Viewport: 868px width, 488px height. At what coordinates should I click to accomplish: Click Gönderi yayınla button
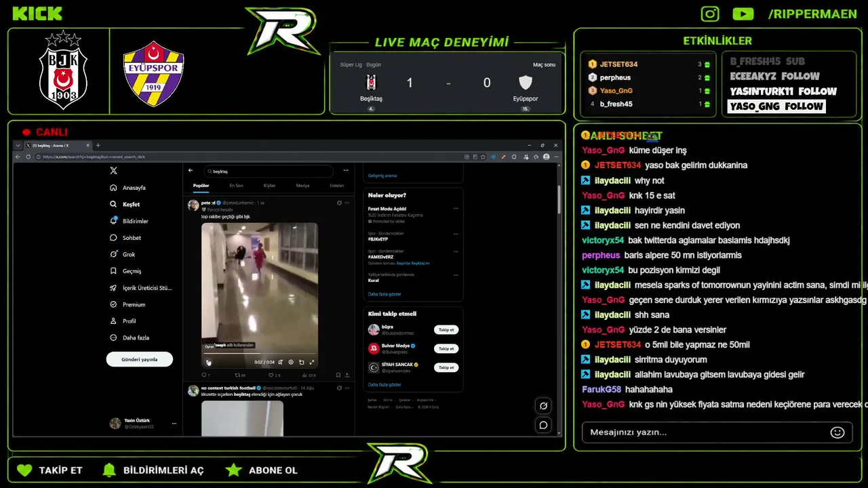pos(140,359)
